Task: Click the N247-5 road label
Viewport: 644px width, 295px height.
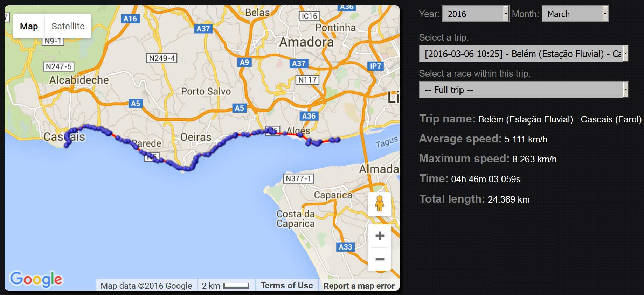Action: tap(59, 66)
